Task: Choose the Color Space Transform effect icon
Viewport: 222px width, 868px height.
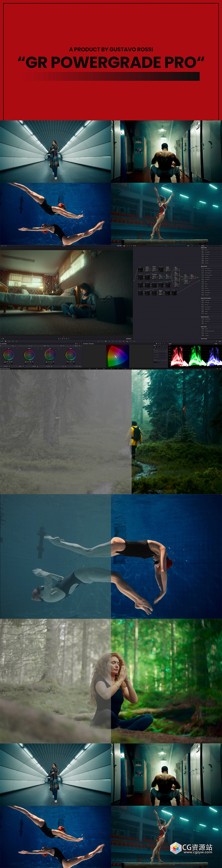Action: click(x=203, y=275)
